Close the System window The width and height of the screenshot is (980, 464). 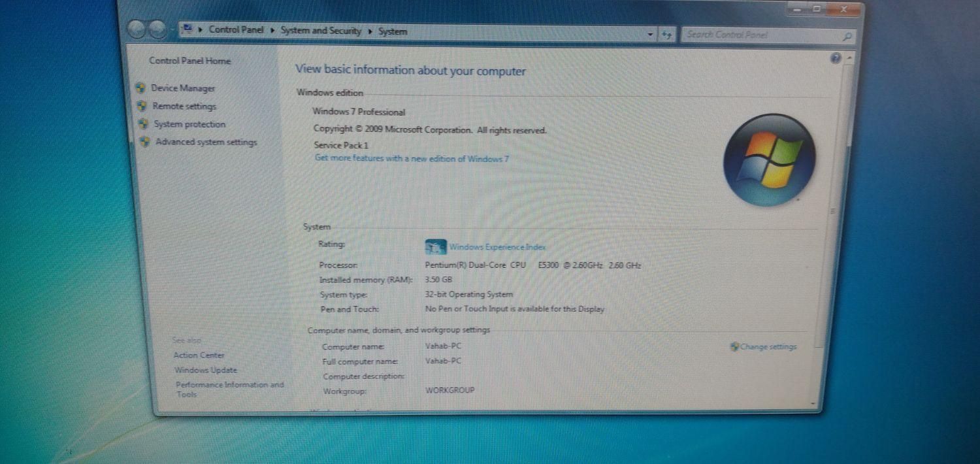[843, 9]
